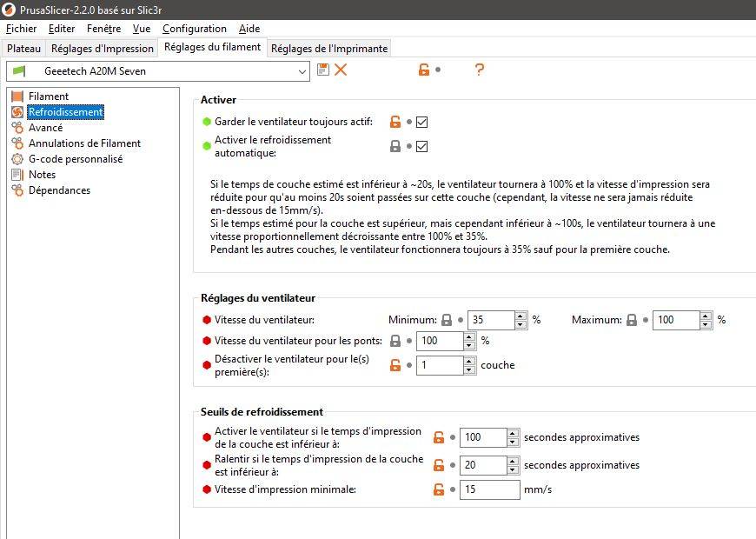Select Annulations de Filament in sidebar
This screenshot has width=756, height=539.
tap(84, 143)
